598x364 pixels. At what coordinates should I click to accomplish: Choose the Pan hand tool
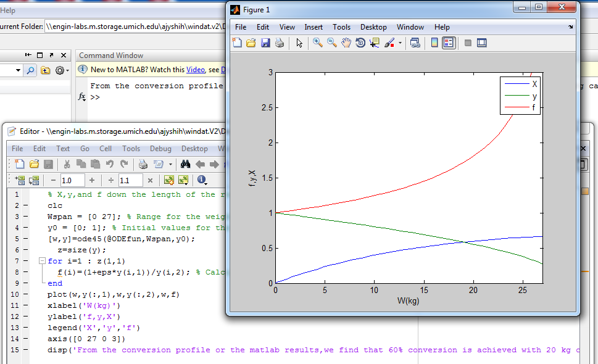coord(346,43)
